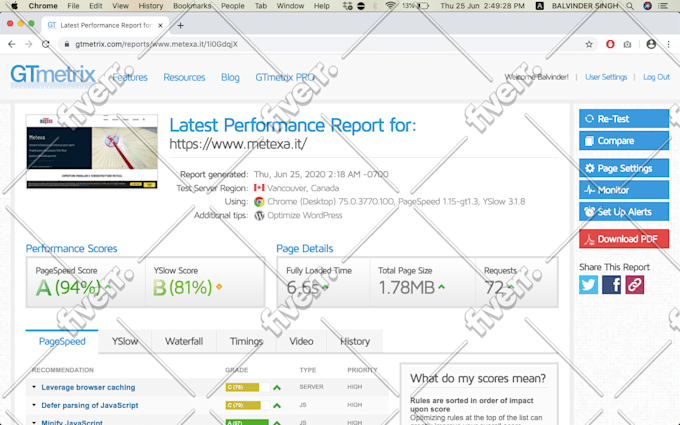Open the Blog link
This screenshot has height=425, width=680.
(230, 77)
